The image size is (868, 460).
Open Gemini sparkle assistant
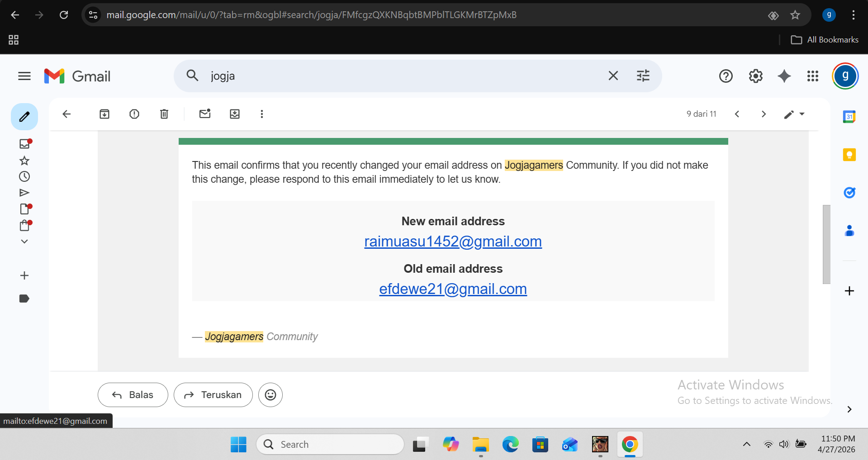click(x=784, y=76)
